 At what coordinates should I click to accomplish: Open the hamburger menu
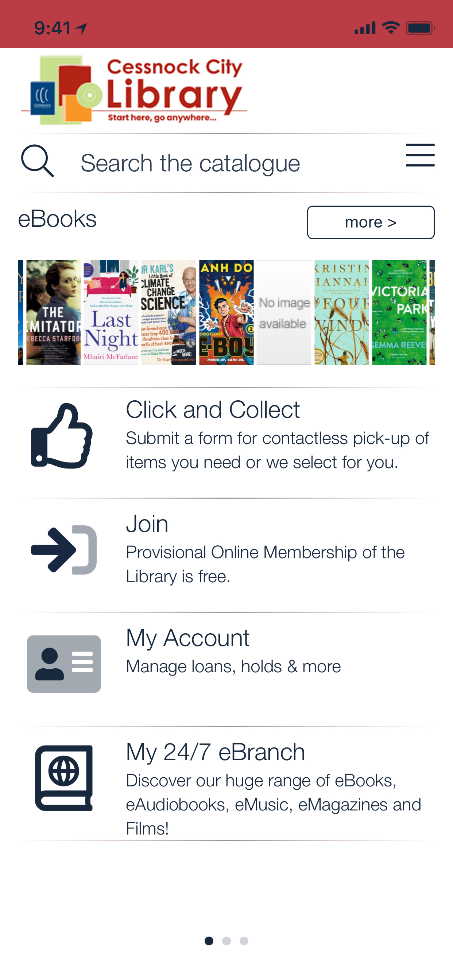click(420, 155)
